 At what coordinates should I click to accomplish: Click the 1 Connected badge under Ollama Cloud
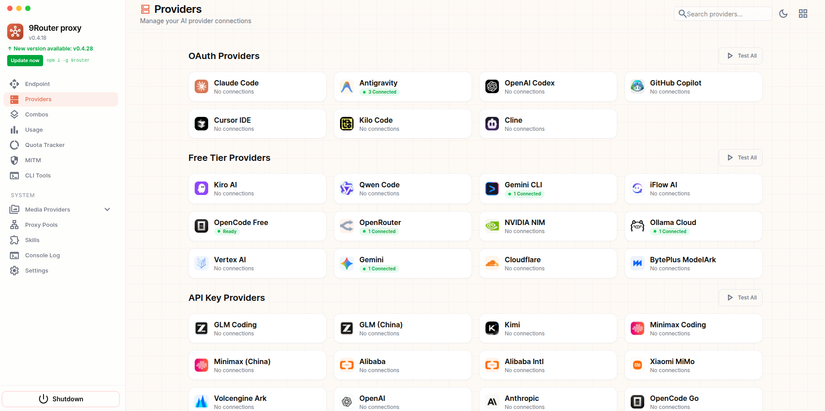pyautogui.click(x=669, y=232)
